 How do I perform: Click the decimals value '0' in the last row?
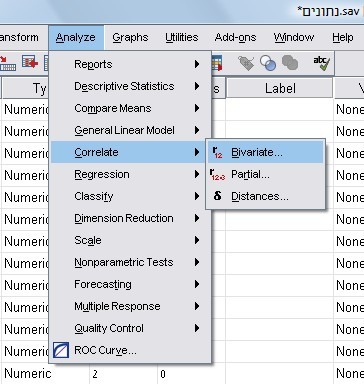point(163,374)
